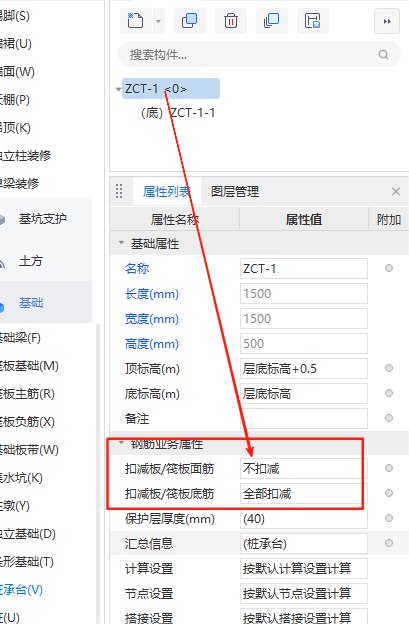Open the 基坑支护 category

43,219
